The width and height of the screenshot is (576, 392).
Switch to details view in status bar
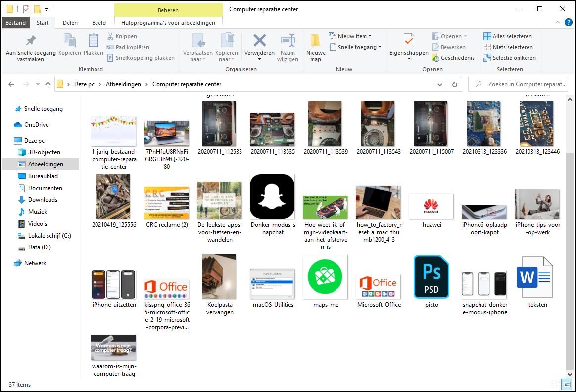click(x=556, y=384)
